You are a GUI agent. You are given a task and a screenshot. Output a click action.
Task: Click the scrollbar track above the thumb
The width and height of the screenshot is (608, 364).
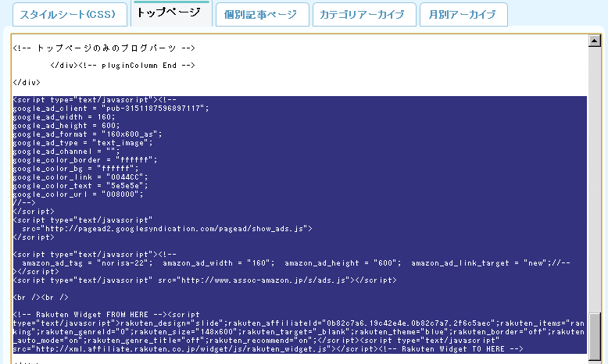[x=594, y=179]
